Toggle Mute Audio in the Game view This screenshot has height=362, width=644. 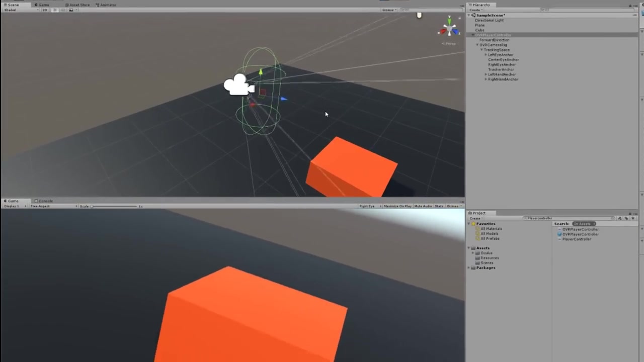coord(423,206)
